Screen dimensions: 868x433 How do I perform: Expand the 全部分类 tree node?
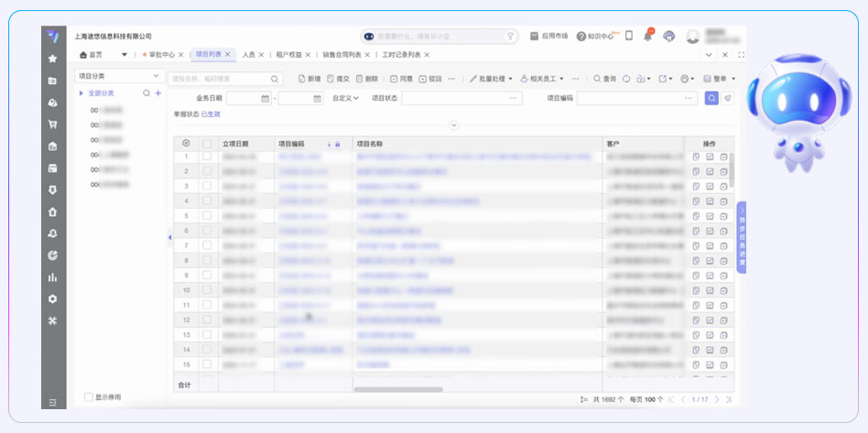pos(81,93)
